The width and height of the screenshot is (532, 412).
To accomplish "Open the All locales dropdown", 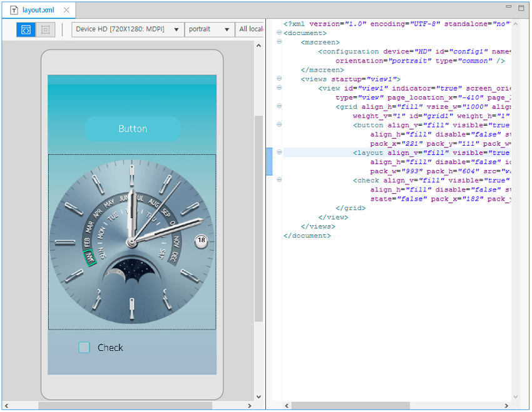I will coord(250,29).
